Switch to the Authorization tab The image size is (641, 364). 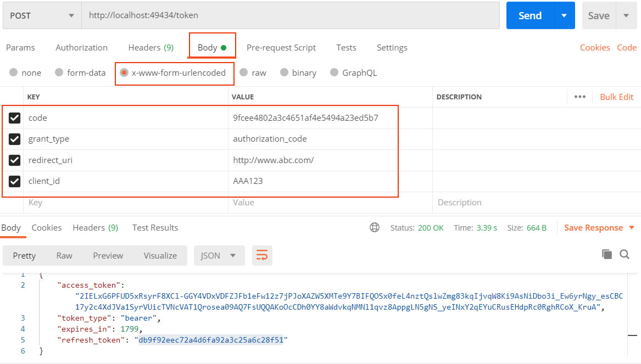[x=81, y=47]
